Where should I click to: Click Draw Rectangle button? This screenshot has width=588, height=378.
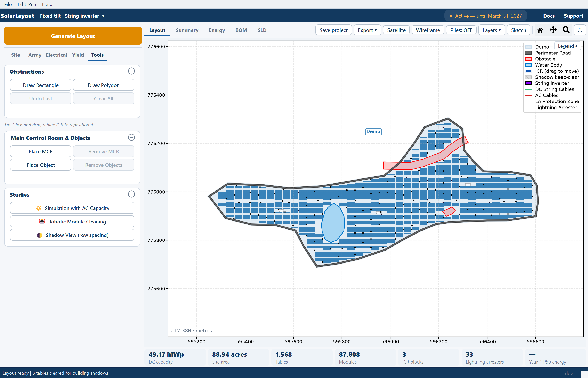pos(41,85)
